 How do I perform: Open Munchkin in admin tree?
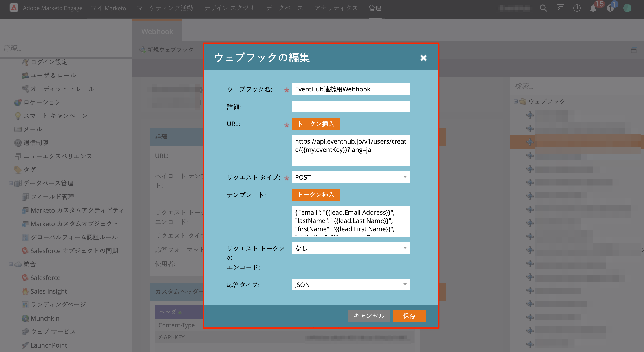point(45,318)
